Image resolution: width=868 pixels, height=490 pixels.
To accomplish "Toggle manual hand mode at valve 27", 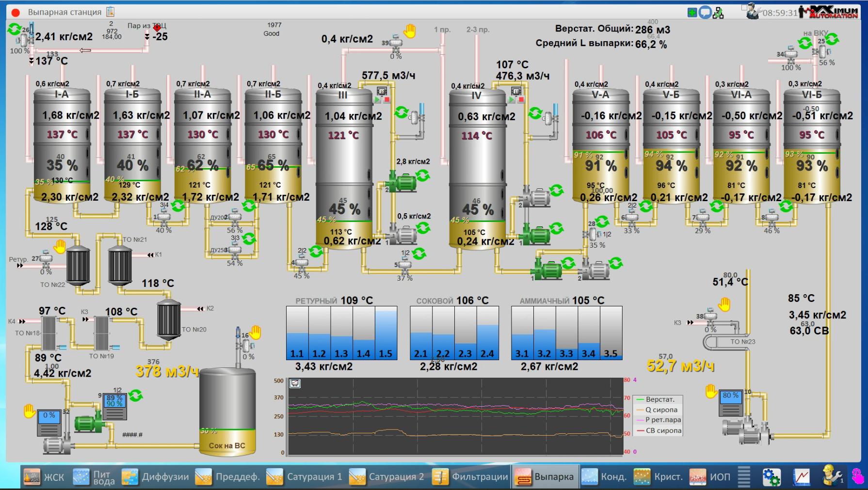I will (60, 247).
